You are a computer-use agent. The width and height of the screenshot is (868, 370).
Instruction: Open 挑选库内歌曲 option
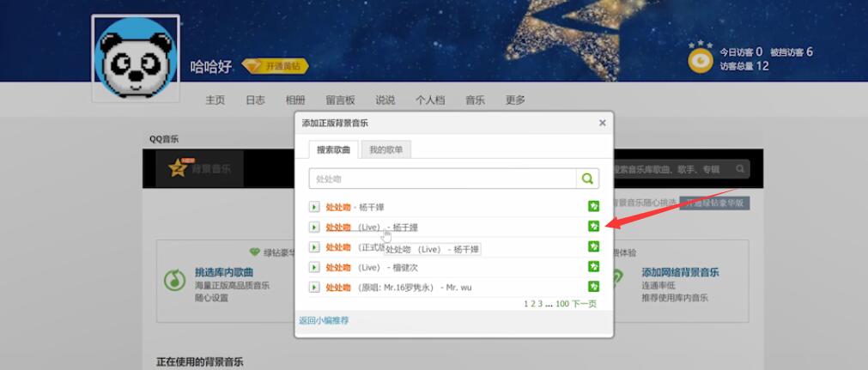[x=223, y=272]
